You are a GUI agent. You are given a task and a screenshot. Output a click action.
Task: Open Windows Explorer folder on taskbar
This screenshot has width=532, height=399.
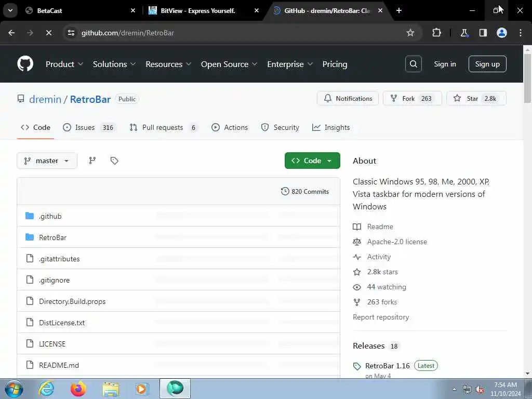[111, 389]
